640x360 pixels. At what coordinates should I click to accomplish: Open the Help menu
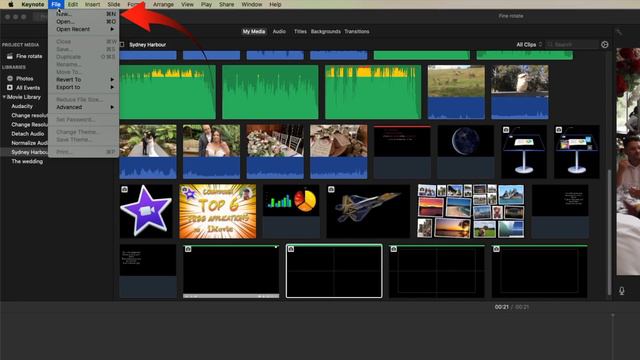(275, 4)
